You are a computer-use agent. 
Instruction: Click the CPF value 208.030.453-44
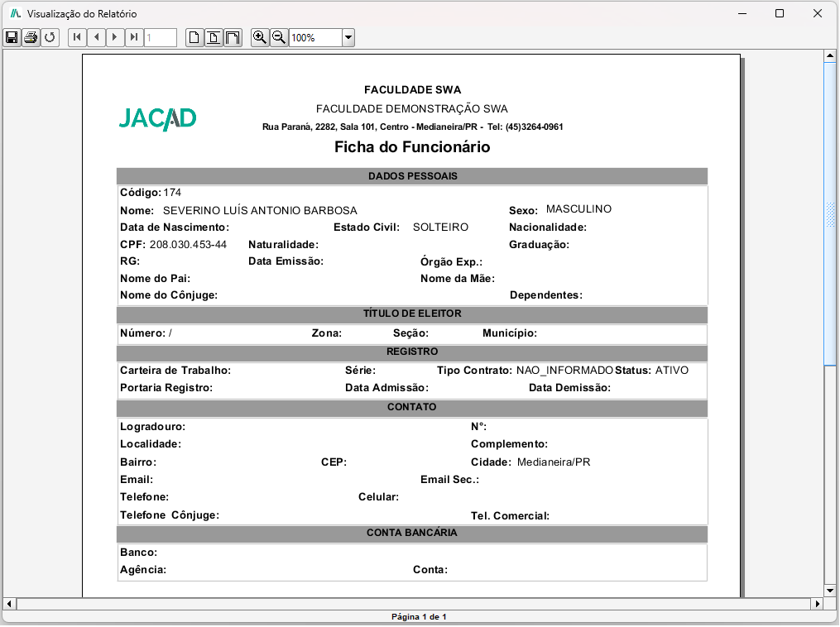(188, 245)
